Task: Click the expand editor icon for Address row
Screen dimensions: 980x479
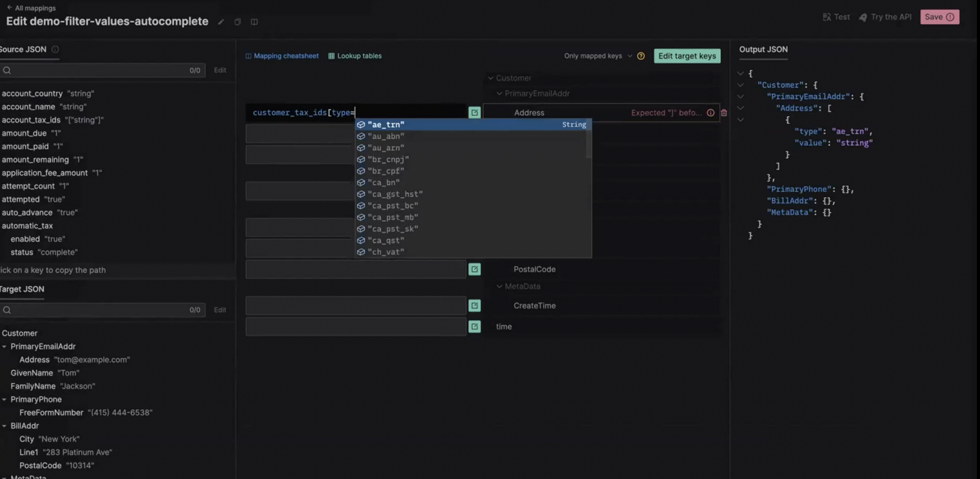Action: tap(474, 113)
